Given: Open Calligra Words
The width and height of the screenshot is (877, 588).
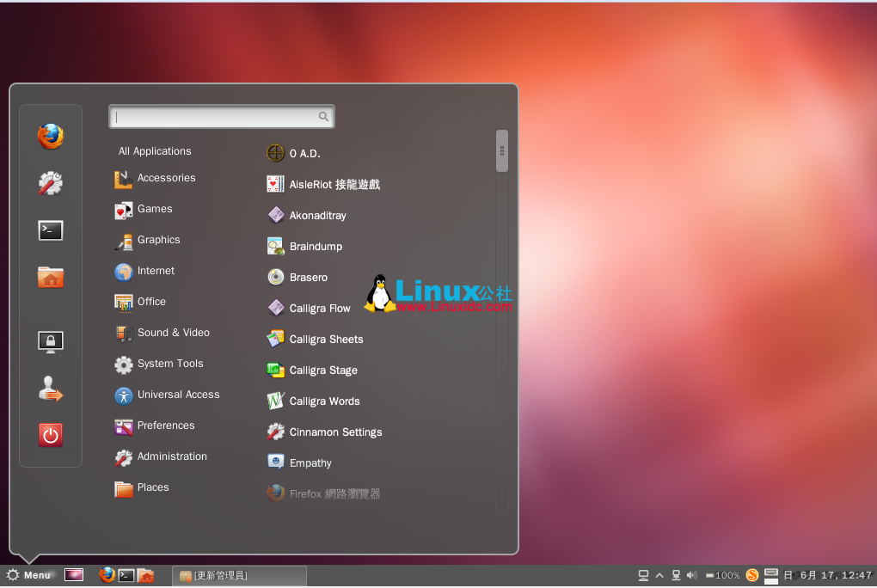Looking at the screenshot, I should click(x=313, y=401).
